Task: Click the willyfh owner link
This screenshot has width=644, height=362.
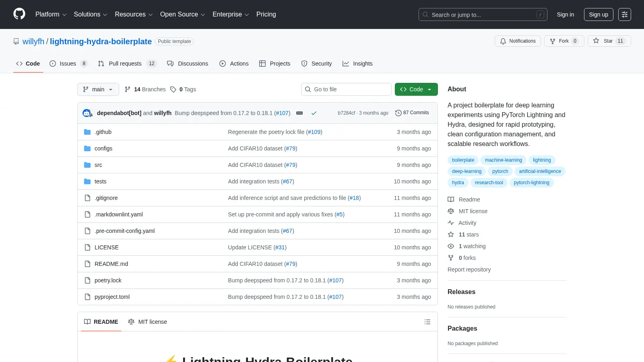Action: click(x=33, y=41)
